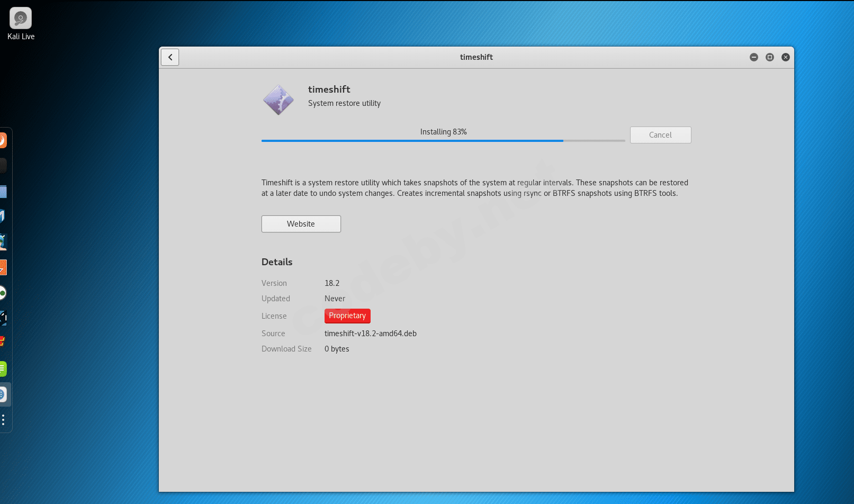
Task: Open the blue Files folder in dock
Action: pos(3,191)
